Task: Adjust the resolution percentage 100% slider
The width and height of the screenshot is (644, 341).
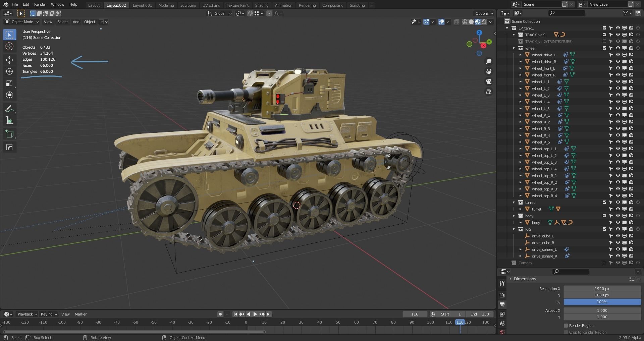Action: click(x=602, y=302)
